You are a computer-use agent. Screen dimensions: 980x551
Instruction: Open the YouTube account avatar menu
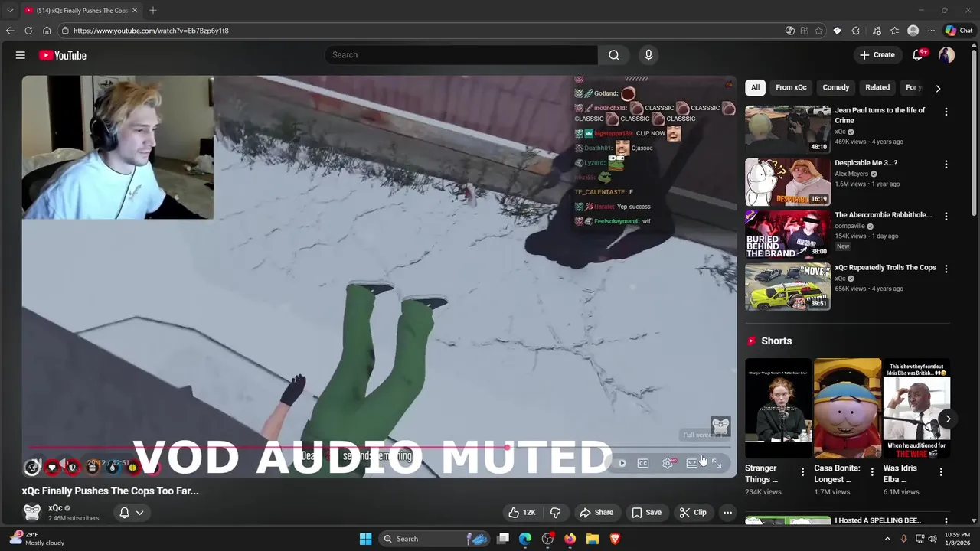click(x=947, y=55)
